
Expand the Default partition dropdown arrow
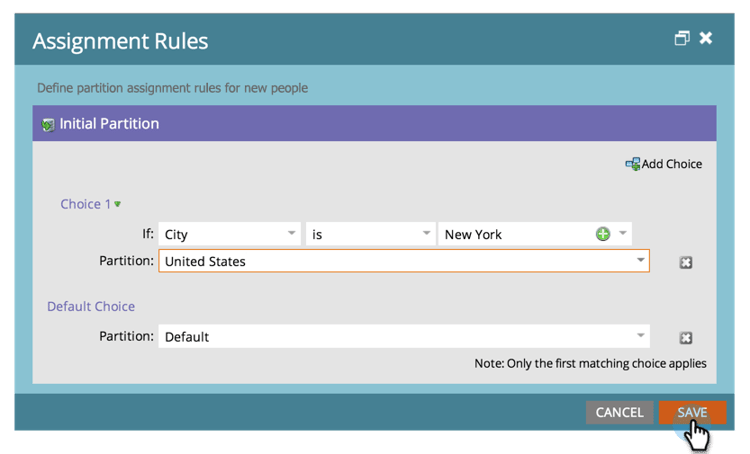[640, 337]
